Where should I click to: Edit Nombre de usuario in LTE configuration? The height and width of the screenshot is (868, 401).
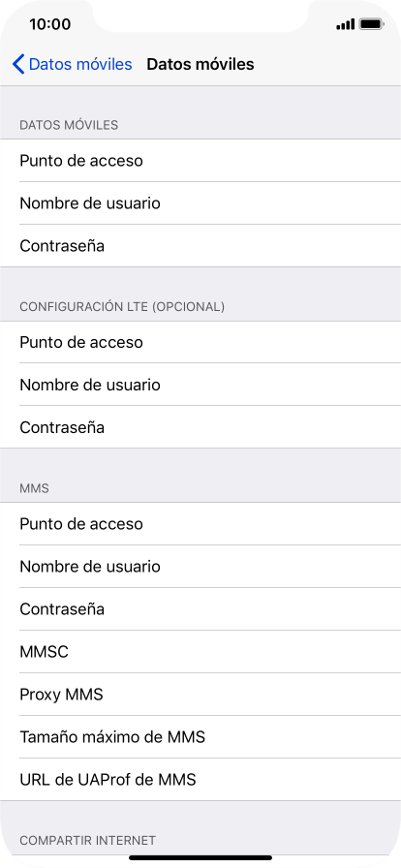click(200, 385)
